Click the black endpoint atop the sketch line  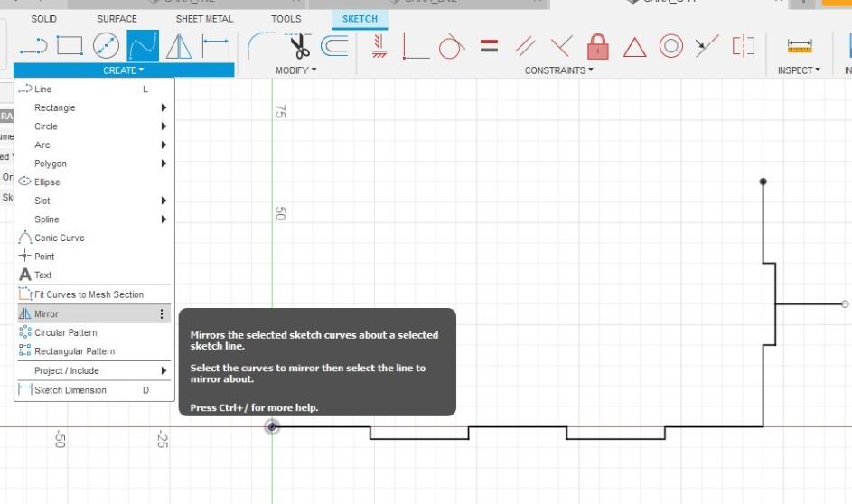pyautogui.click(x=763, y=182)
